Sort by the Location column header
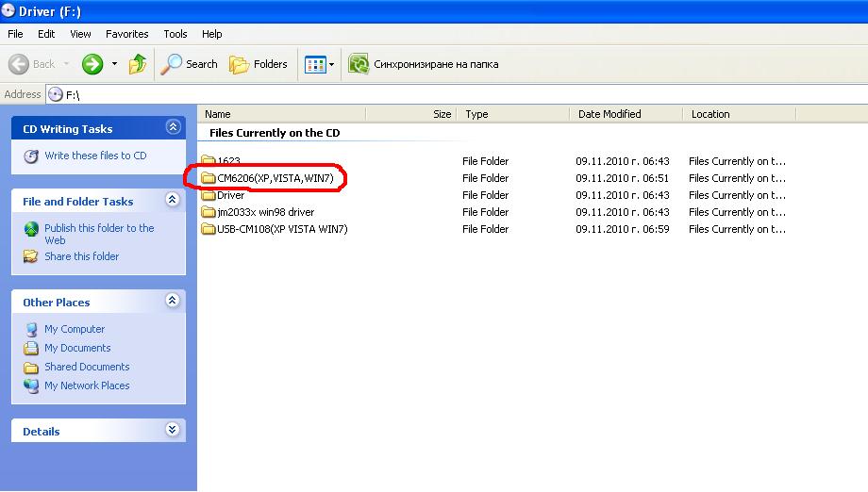Viewport: 868px width, 492px height. (739, 114)
